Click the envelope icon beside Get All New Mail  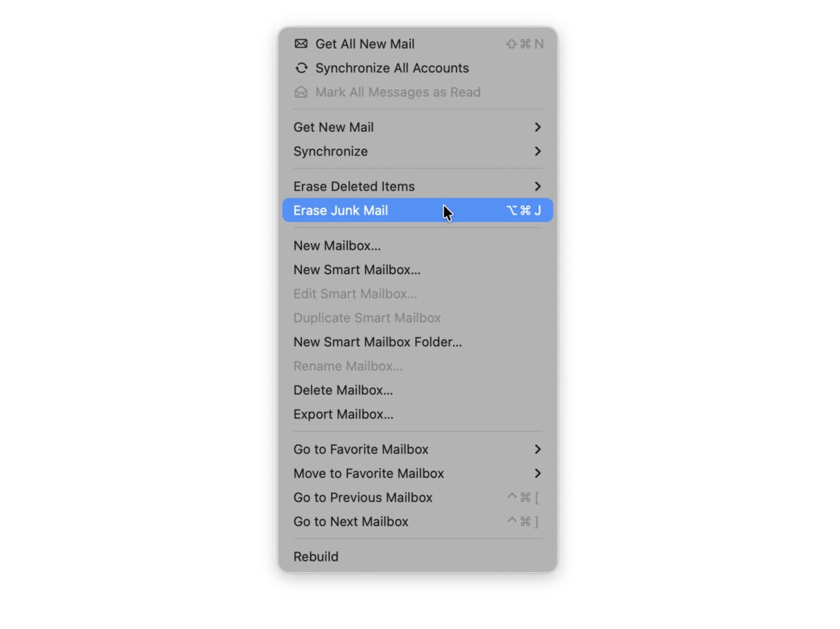click(301, 43)
